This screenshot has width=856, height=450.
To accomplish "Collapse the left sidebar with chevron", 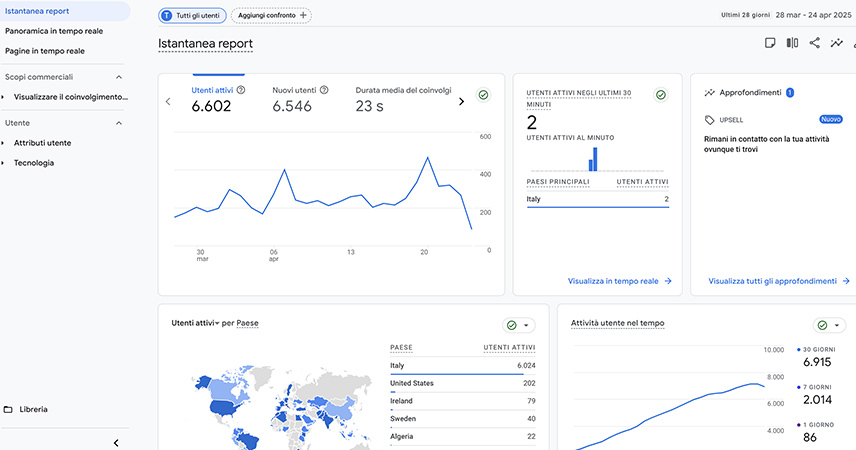I will 116,442.
